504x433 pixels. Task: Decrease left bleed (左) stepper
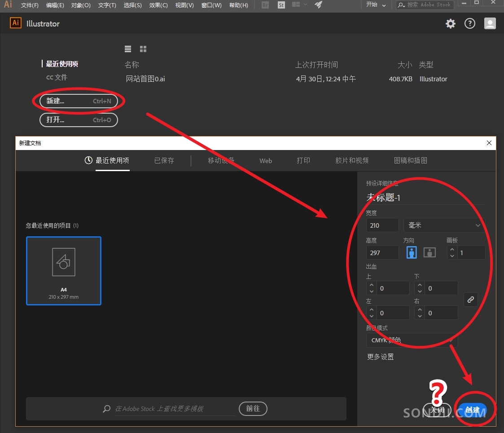[372, 316]
